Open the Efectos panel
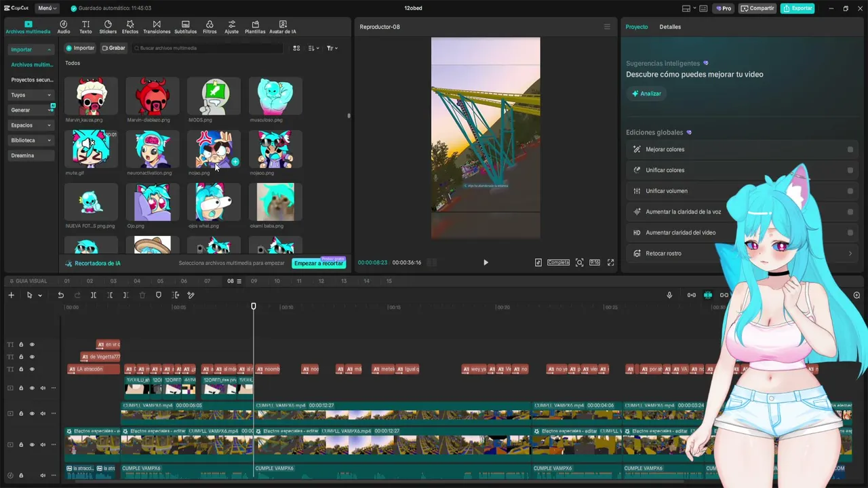868x488 pixels. (x=130, y=27)
